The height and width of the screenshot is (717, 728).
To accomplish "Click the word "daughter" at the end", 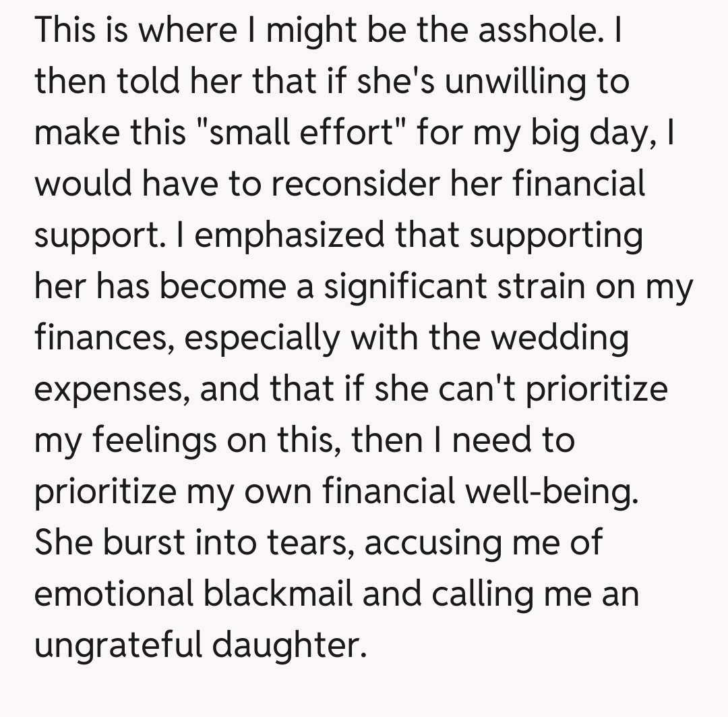I will click(289, 645).
